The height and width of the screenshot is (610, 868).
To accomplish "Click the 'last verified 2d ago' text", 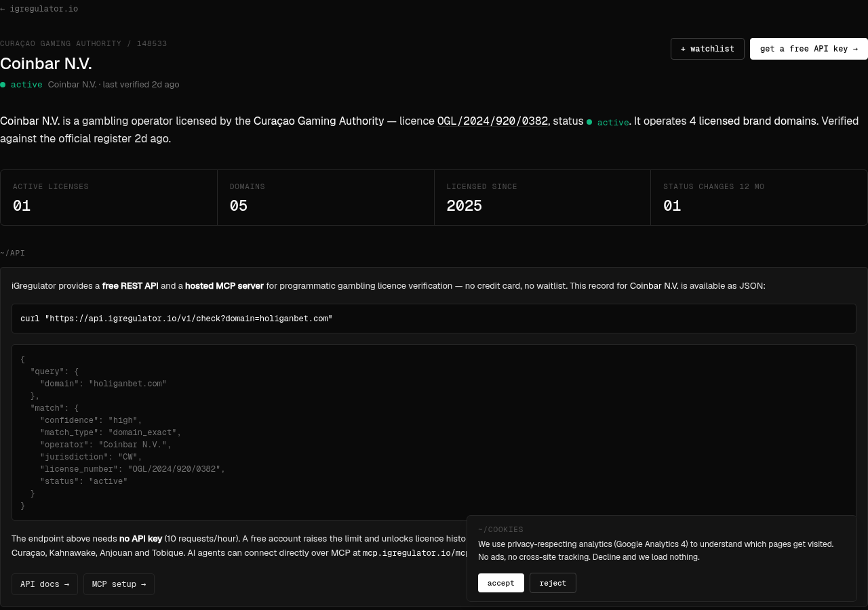I will click(x=141, y=85).
